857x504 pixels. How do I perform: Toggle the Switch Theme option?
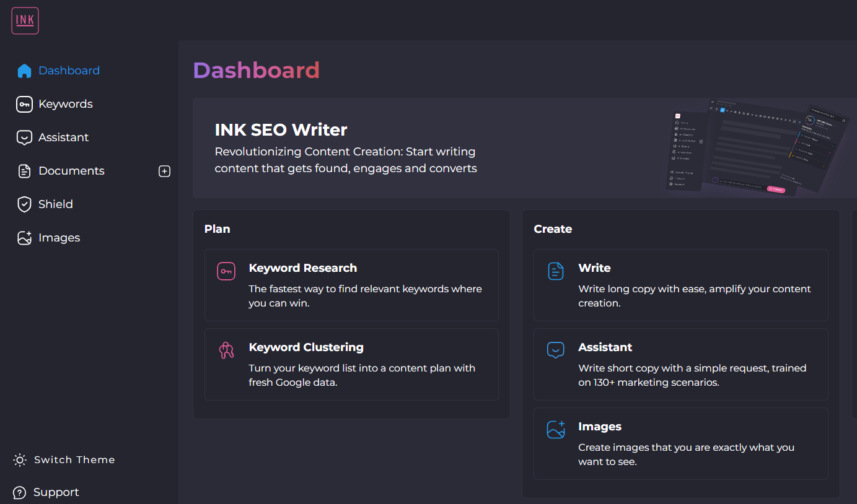coord(74,460)
